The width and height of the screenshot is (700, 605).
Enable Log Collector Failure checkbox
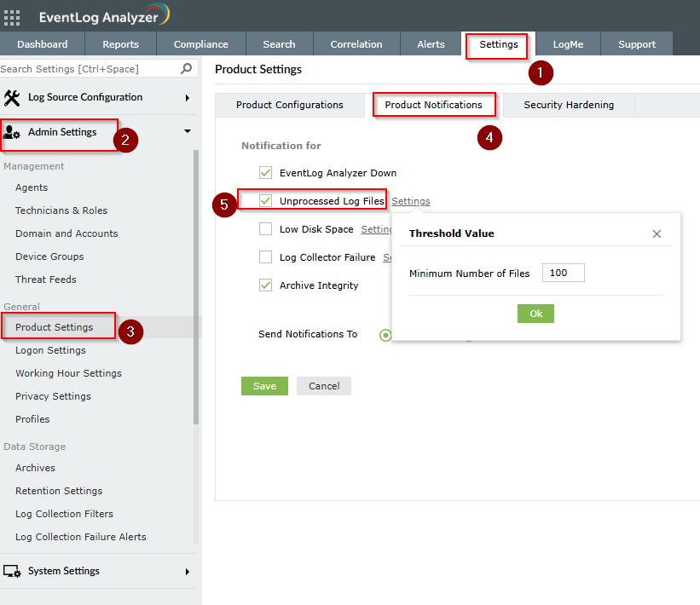pos(266,257)
